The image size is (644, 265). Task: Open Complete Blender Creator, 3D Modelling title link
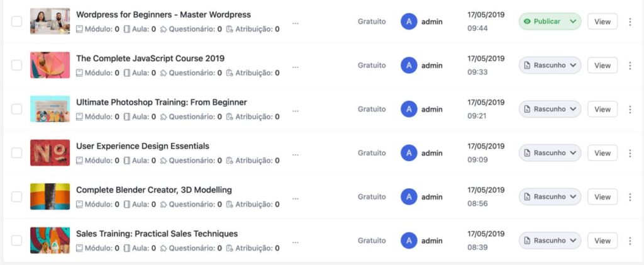point(153,190)
